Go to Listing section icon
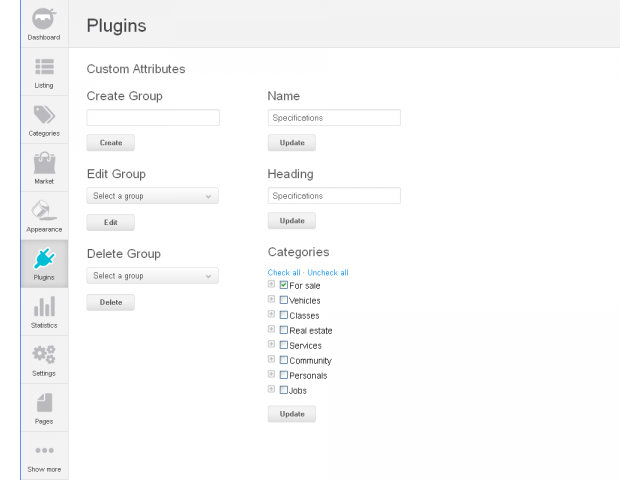This screenshot has width=640, height=480. [44, 67]
